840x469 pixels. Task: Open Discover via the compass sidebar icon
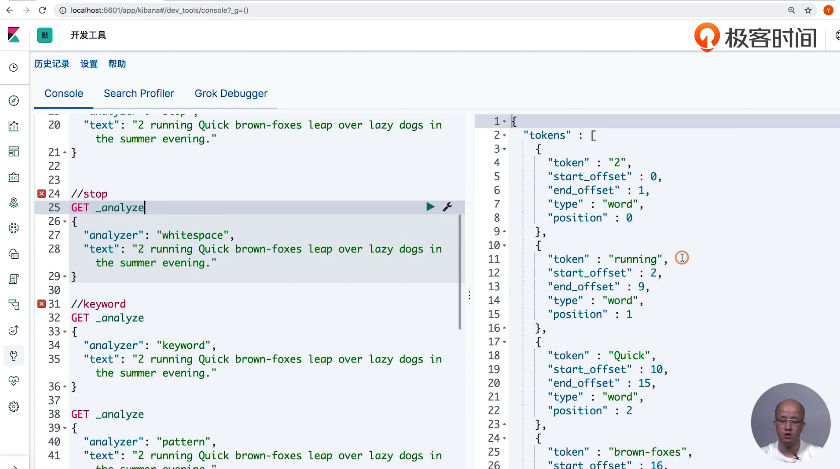click(14, 101)
